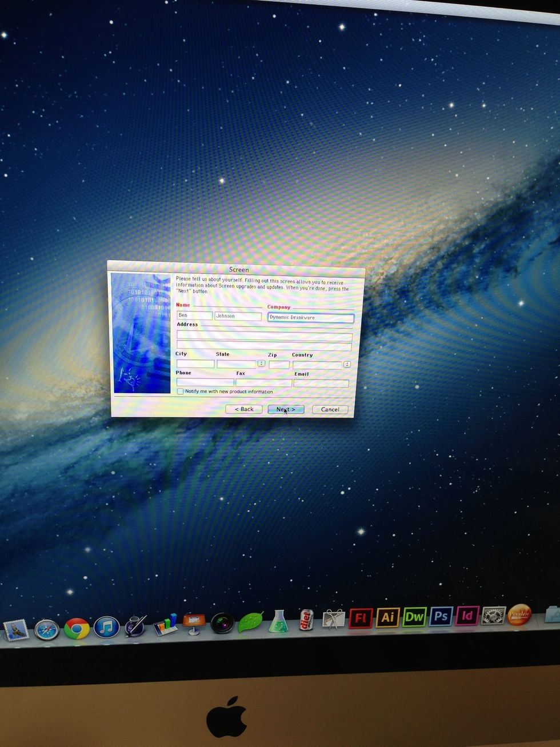The width and height of the screenshot is (560, 747).
Task: Open Adobe Photoshop from the dock
Action: tap(441, 616)
